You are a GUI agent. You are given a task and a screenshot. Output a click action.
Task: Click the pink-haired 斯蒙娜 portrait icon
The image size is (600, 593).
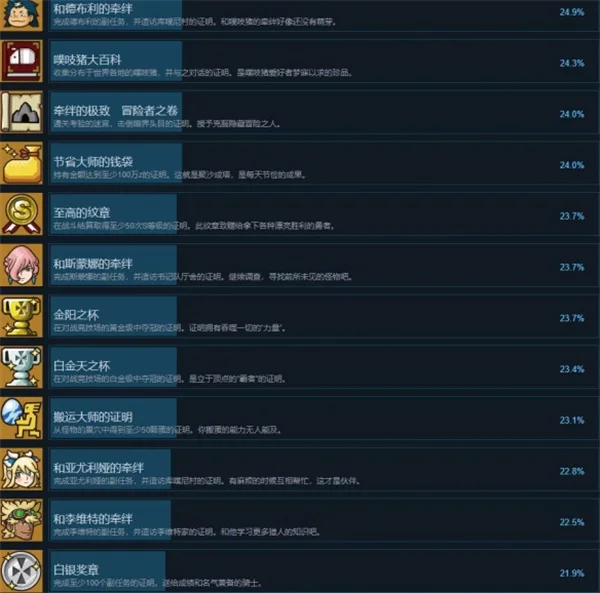point(21,265)
